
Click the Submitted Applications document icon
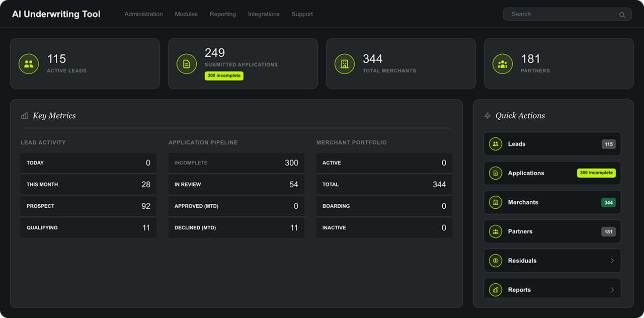[x=187, y=64]
